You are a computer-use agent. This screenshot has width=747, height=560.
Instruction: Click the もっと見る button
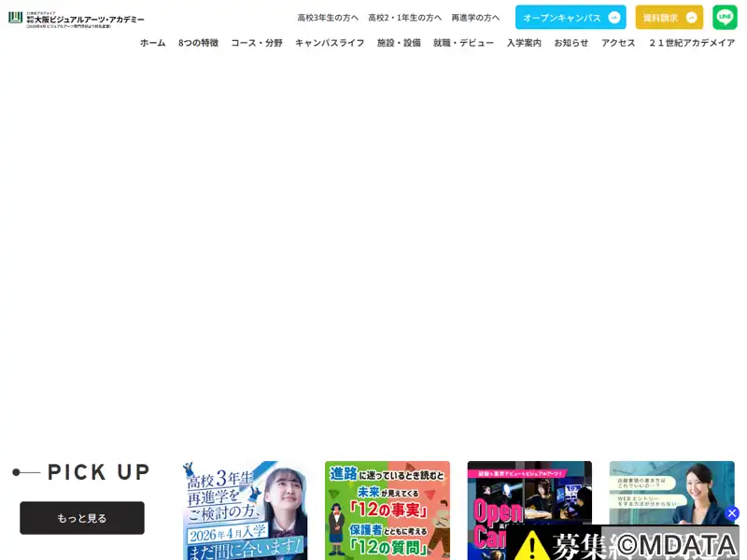click(x=82, y=518)
